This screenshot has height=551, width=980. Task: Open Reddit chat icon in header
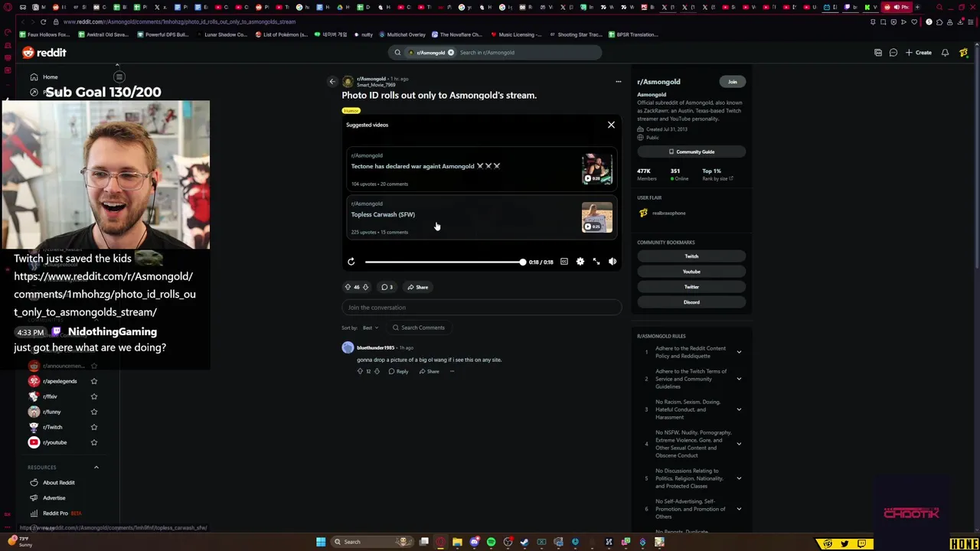893,53
